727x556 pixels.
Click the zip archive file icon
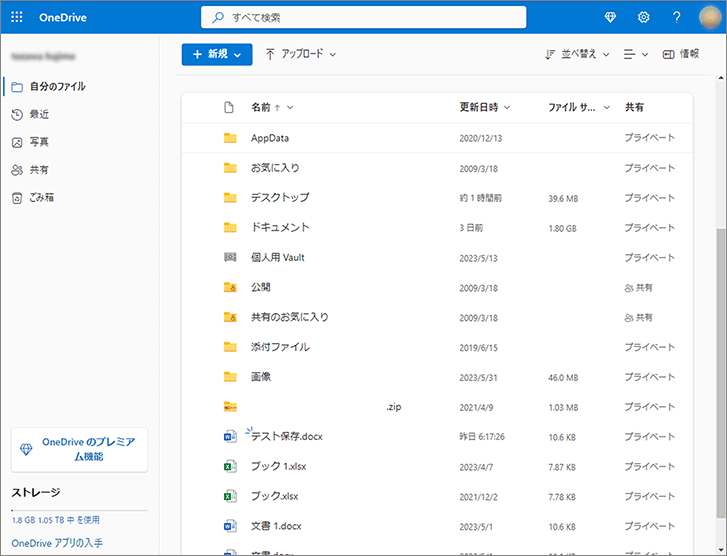[x=230, y=407]
